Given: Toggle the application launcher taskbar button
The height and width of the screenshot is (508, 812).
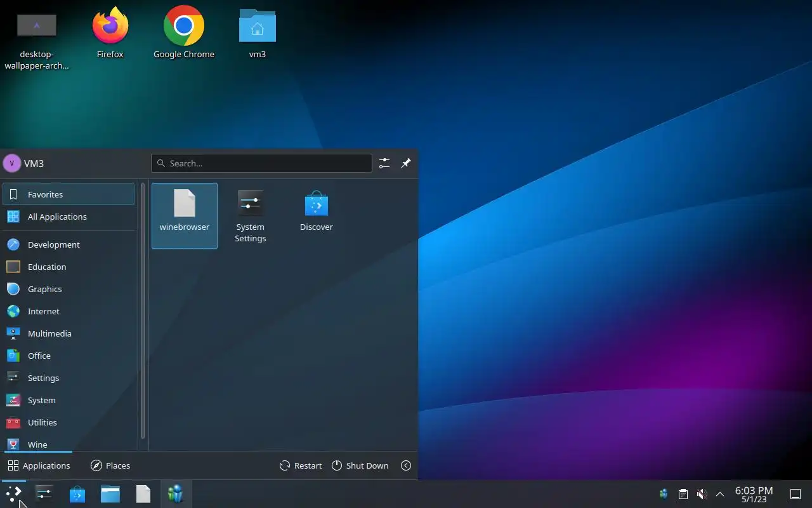Looking at the screenshot, I should [x=14, y=493].
